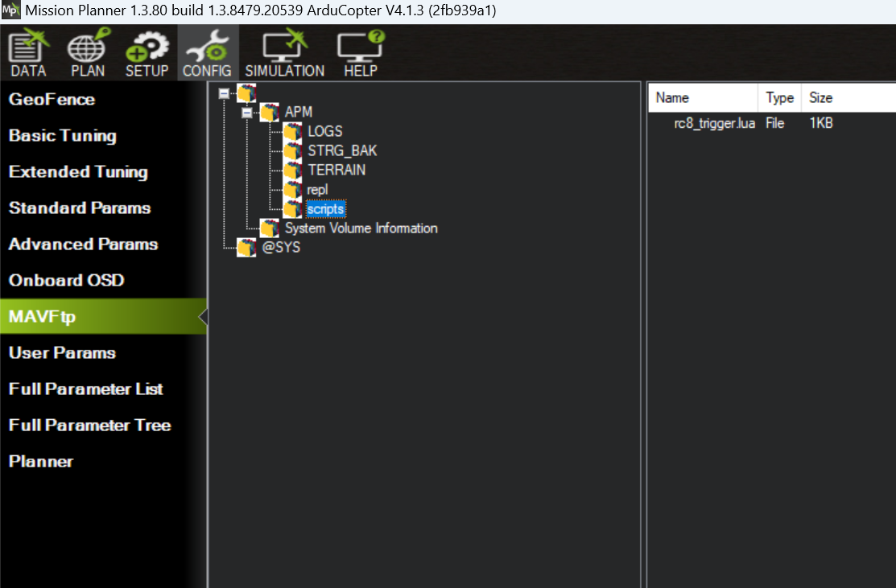Click the LOGS folder icon

click(292, 131)
